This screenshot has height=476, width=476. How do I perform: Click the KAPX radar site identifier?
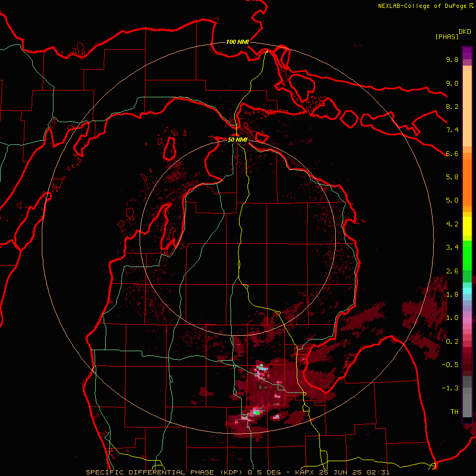click(x=306, y=472)
